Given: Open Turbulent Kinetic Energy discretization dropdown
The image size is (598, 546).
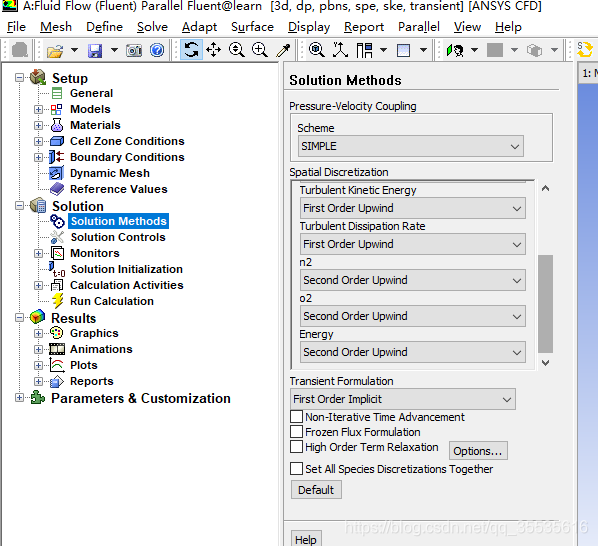Looking at the screenshot, I should [x=413, y=208].
